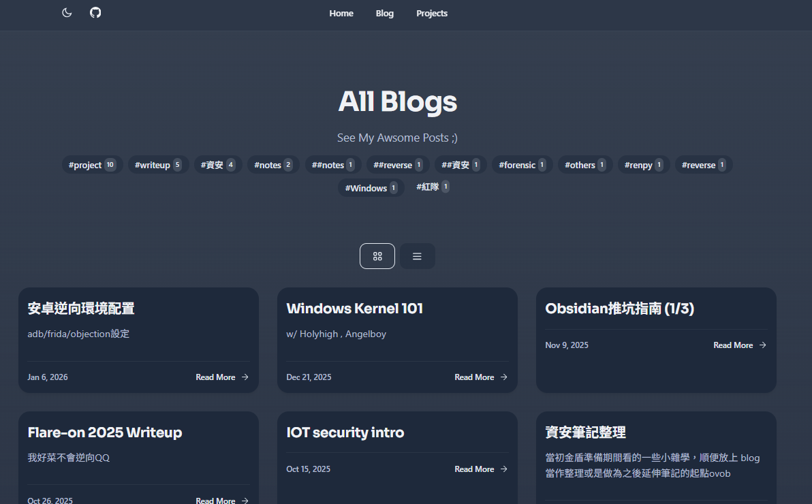Read More on Obsidian推坑指南 card

point(740,345)
